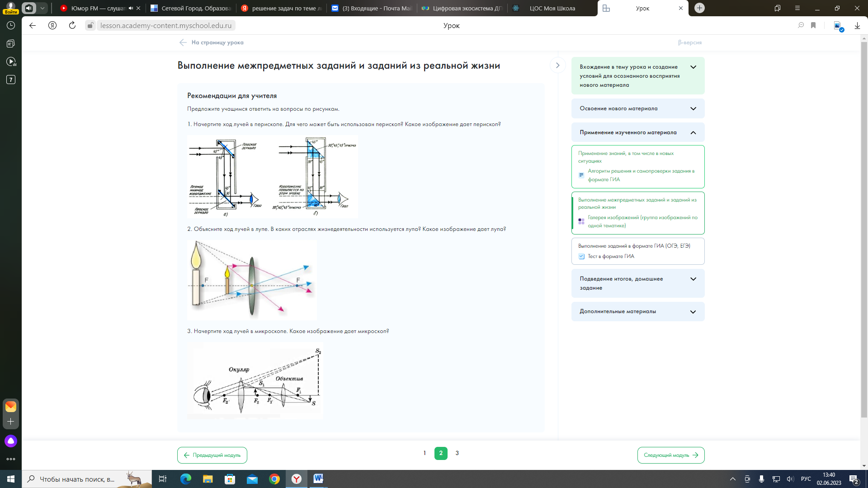The width and height of the screenshot is (868, 488).
Task: Switch to Цифровая экосистема ДП tab
Action: coord(462,8)
